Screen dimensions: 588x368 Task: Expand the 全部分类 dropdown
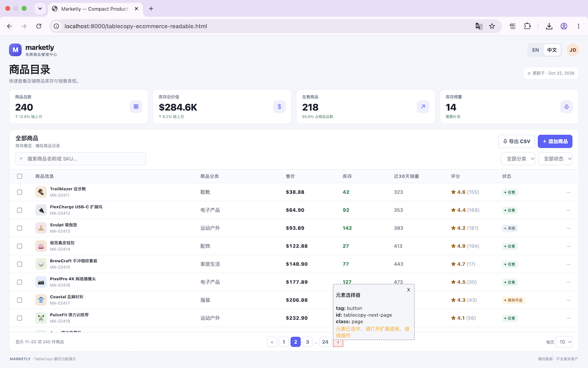tap(518, 159)
